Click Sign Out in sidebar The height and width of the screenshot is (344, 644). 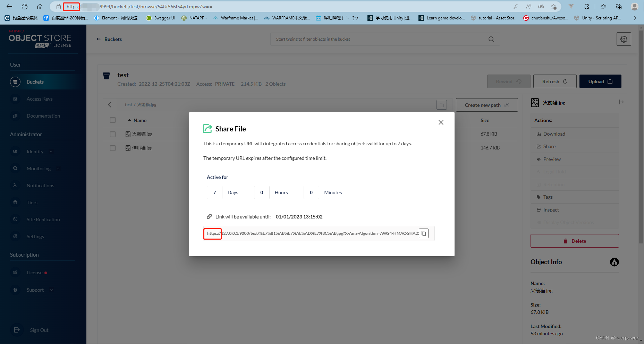[39, 330]
